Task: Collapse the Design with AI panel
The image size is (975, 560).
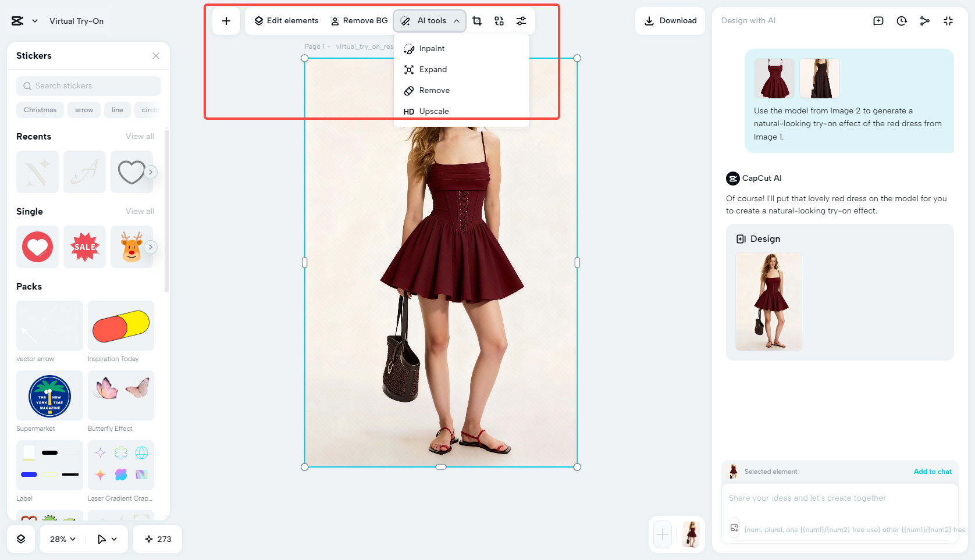Action: point(948,20)
